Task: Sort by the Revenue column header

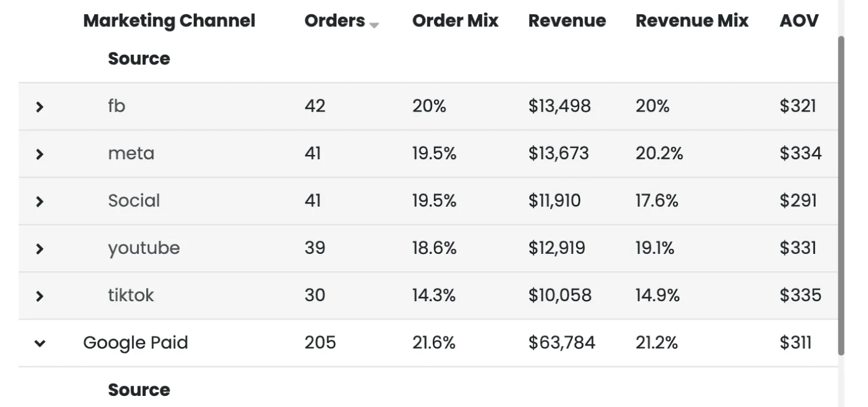Action: pyautogui.click(x=566, y=20)
